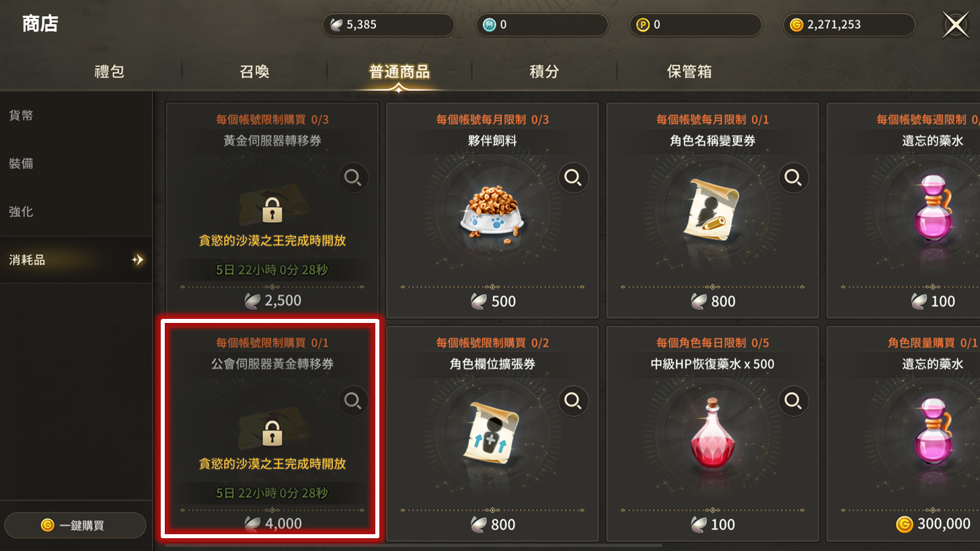
Task: Switch to the 禮包 tab
Action: point(110,71)
